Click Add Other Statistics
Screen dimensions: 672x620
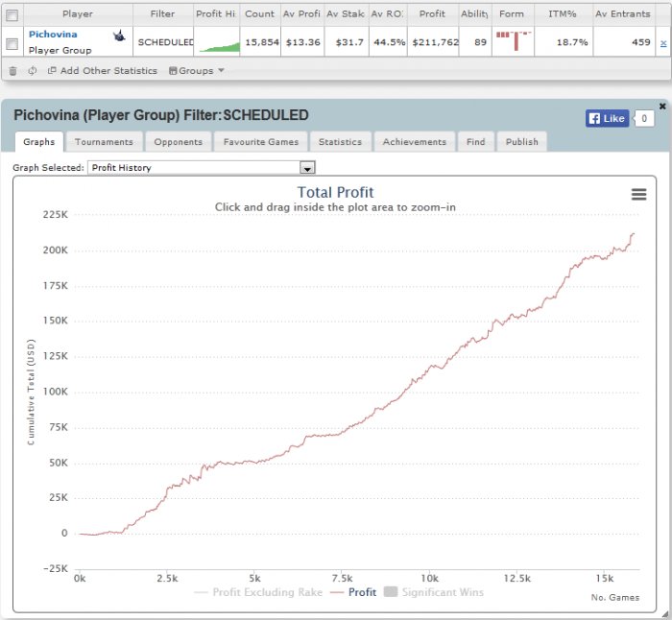click(x=102, y=71)
